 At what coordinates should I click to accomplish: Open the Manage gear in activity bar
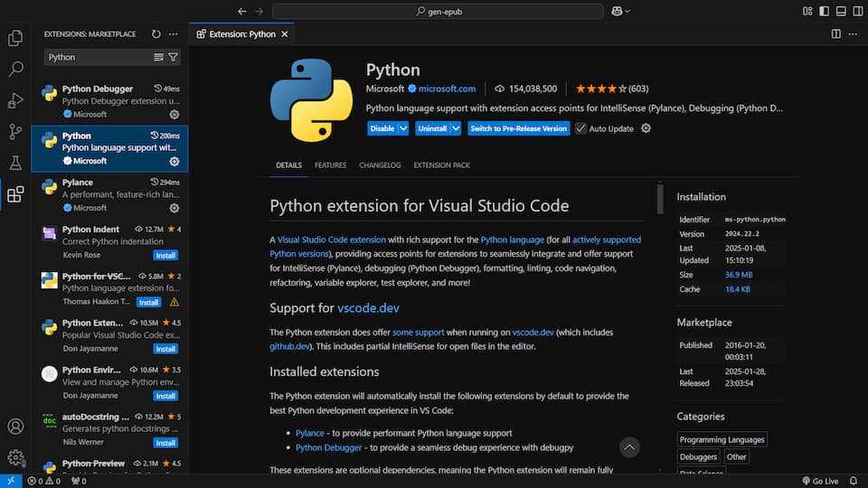(x=15, y=457)
